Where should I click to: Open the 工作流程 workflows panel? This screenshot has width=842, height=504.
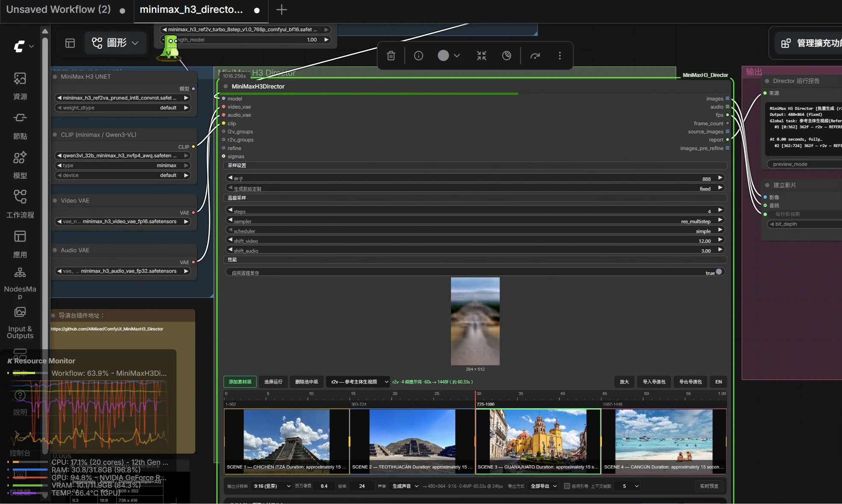[x=20, y=204]
